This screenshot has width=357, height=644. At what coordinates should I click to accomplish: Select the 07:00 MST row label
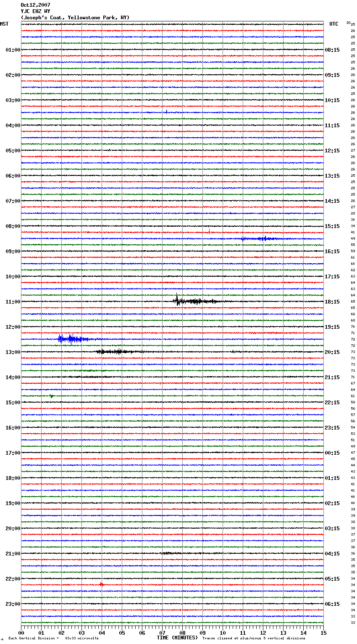click(13, 201)
